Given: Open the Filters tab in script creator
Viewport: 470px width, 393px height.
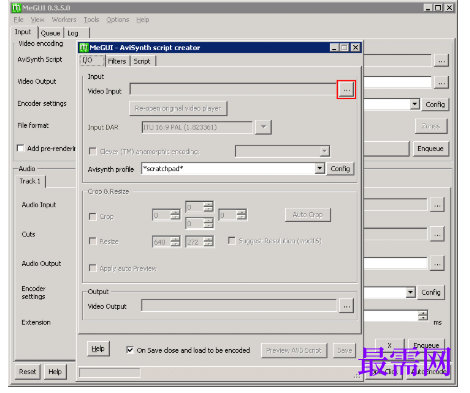Looking at the screenshot, I should tap(117, 61).
